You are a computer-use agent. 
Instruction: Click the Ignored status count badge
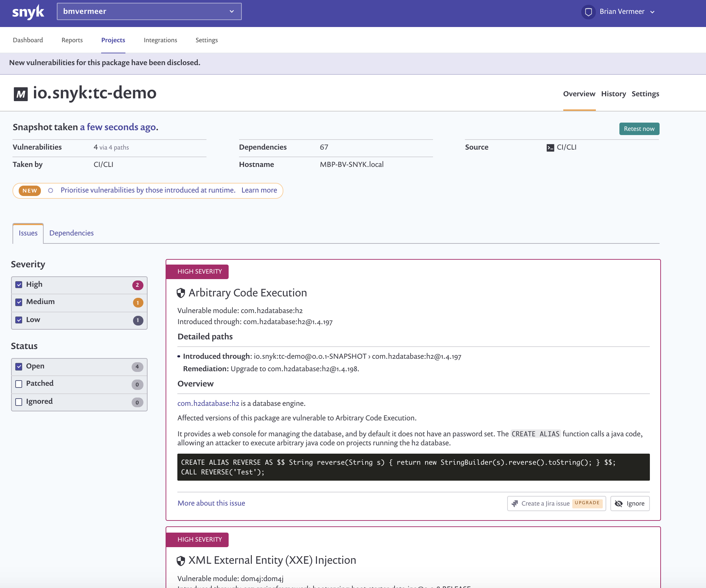(x=137, y=403)
